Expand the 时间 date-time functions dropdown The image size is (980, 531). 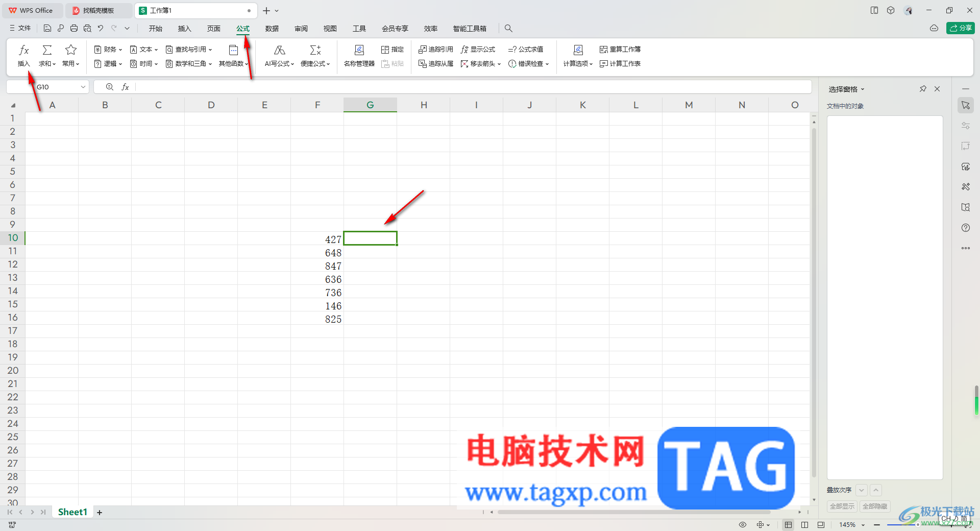144,64
